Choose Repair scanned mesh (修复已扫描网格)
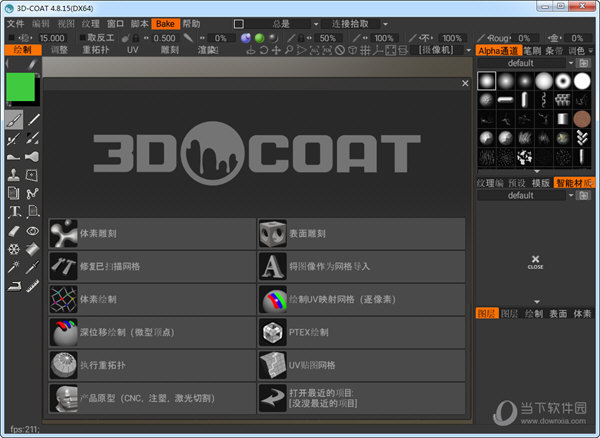This screenshot has width=600, height=438. pyautogui.click(x=152, y=267)
